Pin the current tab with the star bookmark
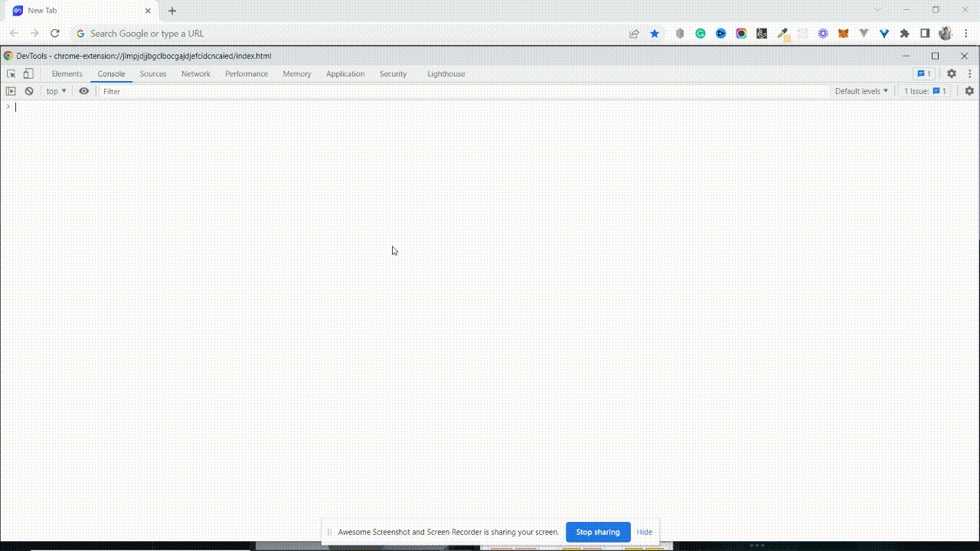This screenshot has width=980, height=551. point(654,34)
